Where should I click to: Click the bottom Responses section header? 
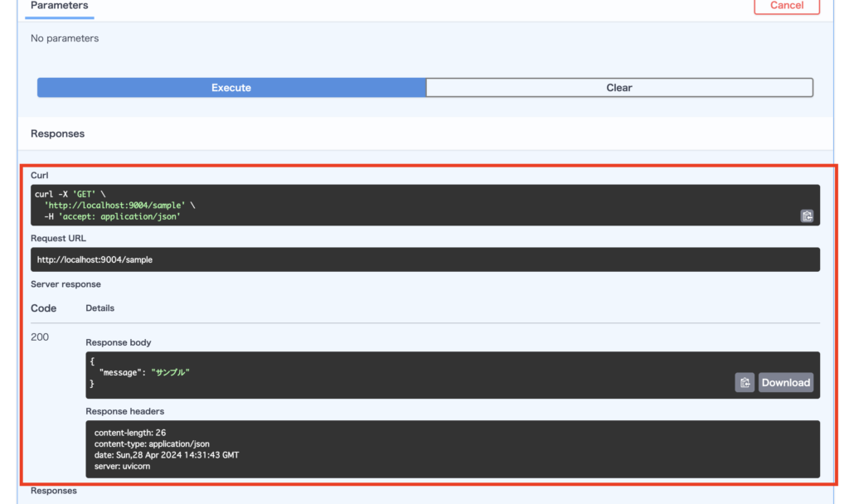coord(53,490)
